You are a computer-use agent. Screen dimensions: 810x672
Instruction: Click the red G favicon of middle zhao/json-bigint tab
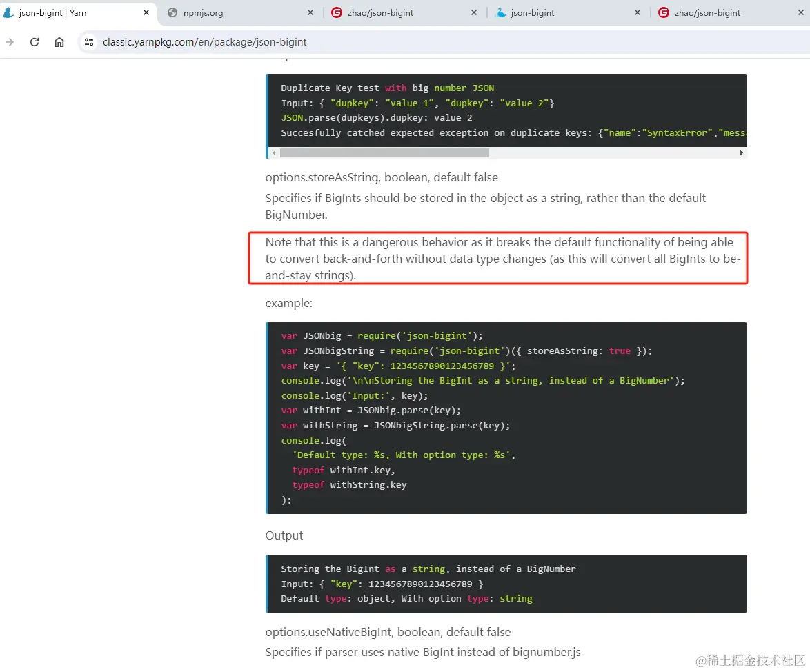tap(336, 12)
